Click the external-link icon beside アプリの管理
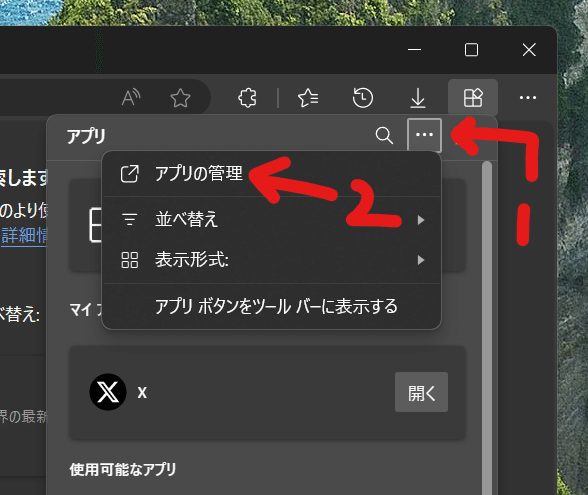Viewport: 588px width, 495px height. tap(130, 174)
